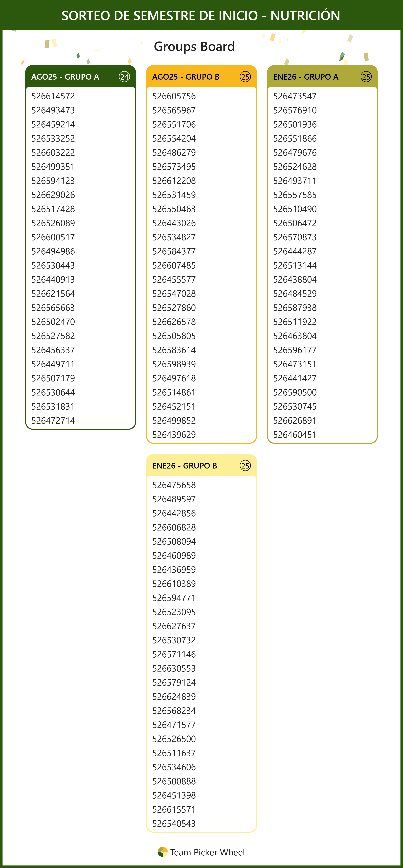Image resolution: width=403 pixels, height=868 pixels.
Task: Select entry 526627637
Action: 174,626
